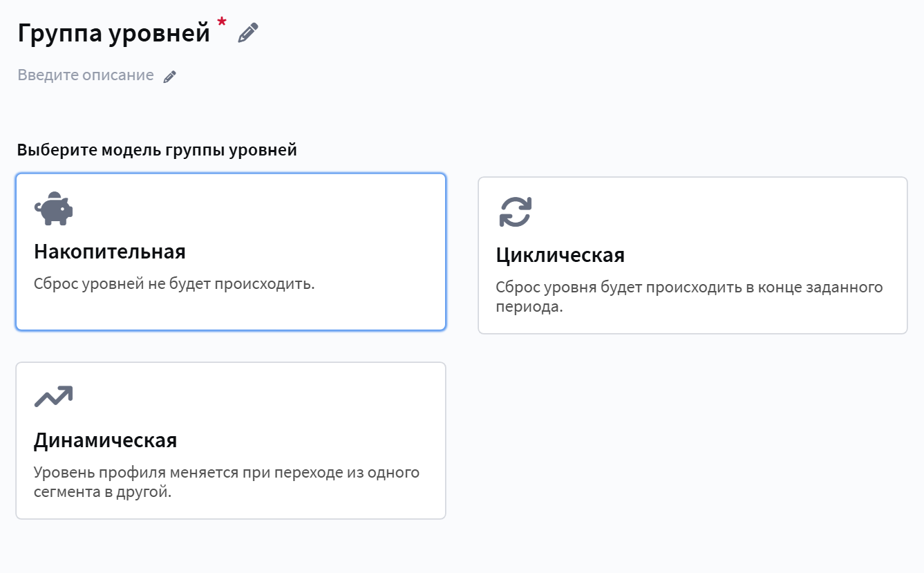Click the Накопительная heading
The height and width of the screenshot is (573, 924).
(x=110, y=251)
